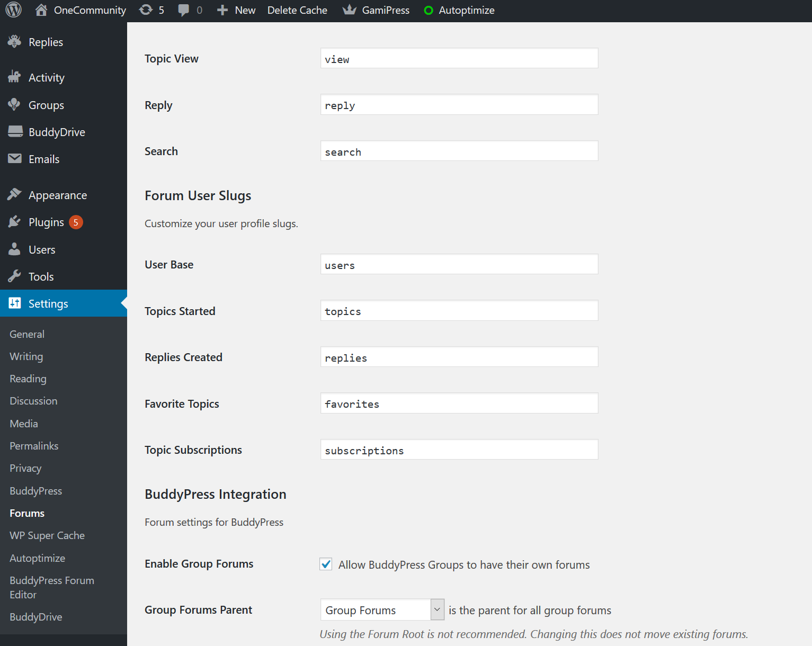Click the Emails envelope icon

coord(15,159)
